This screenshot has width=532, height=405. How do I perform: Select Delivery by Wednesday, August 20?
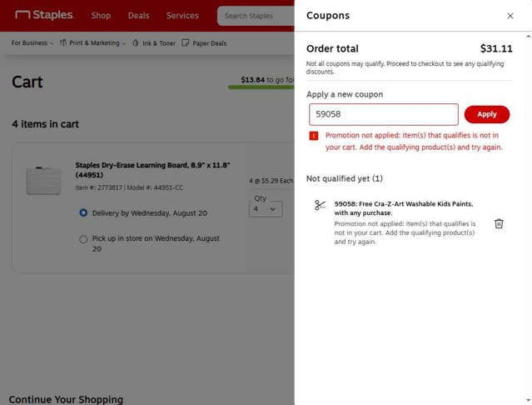(83, 212)
